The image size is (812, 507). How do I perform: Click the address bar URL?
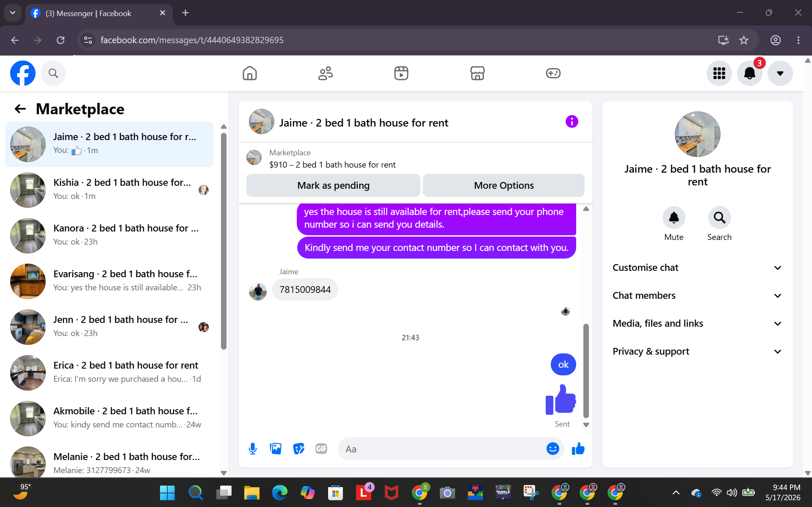pos(192,40)
